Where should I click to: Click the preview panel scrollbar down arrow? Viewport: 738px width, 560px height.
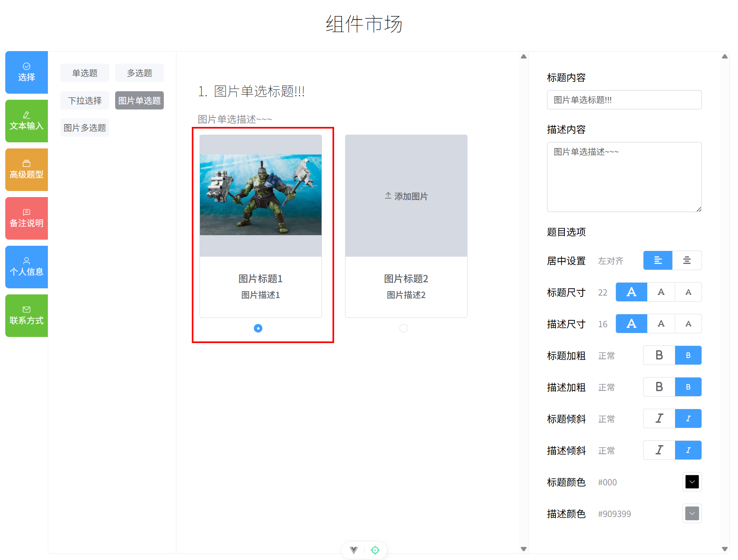point(523,549)
